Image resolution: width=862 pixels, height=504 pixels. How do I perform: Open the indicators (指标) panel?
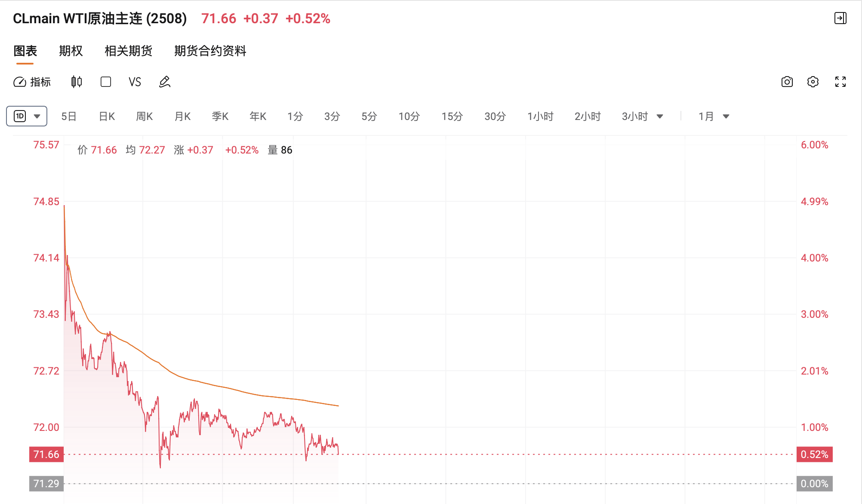coord(32,82)
